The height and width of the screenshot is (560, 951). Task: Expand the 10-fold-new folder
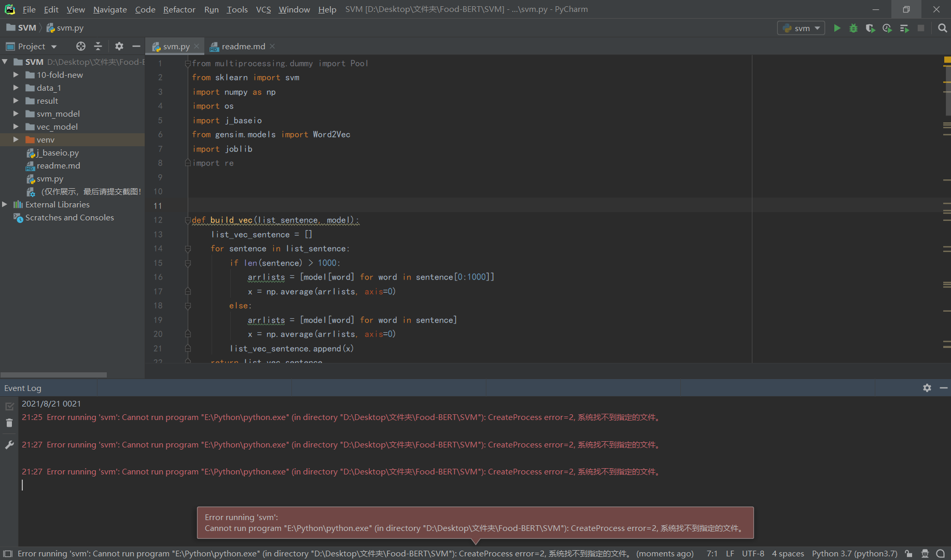pos(16,75)
